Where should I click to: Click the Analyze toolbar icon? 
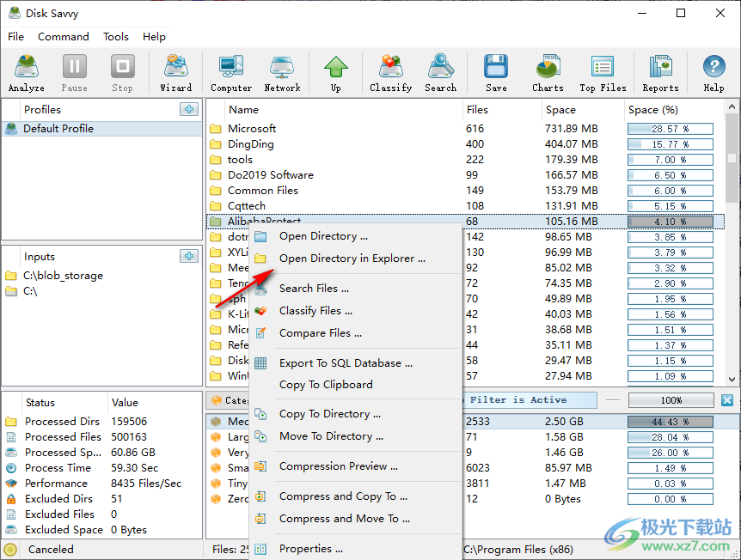click(27, 73)
